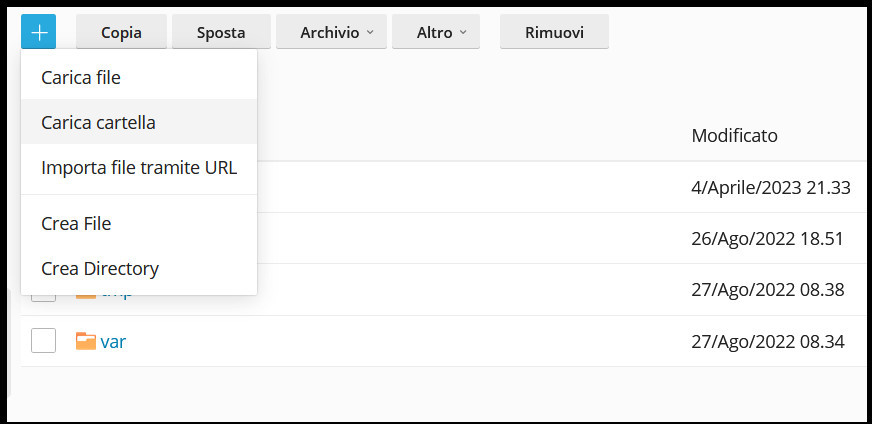The image size is (872, 424).
Task: Click the orange var folder icon
Action: tap(86, 341)
